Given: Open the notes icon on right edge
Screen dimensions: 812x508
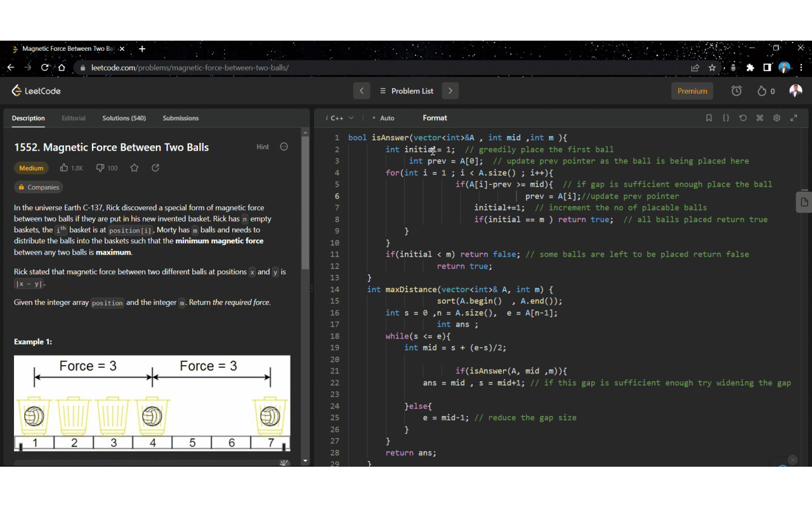Looking at the screenshot, I should 804,202.
